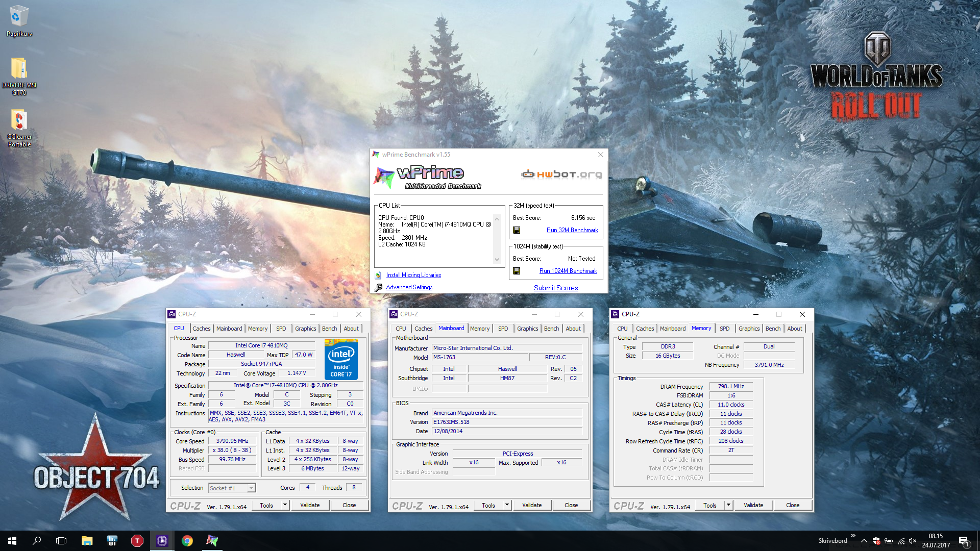
Task: Click the Close button in Mainboard CPU-Z window
Action: pyautogui.click(x=571, y=505)
